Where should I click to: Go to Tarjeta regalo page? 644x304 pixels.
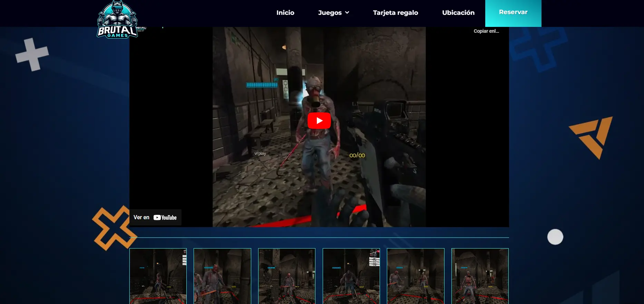click(395, 13)
